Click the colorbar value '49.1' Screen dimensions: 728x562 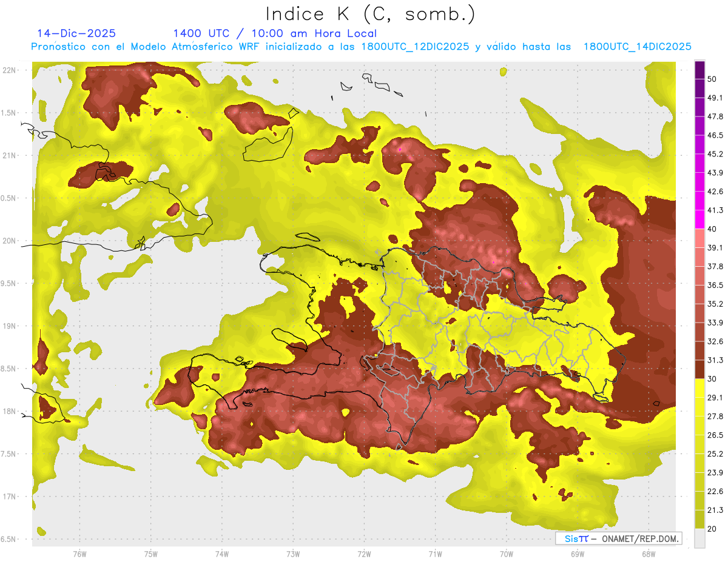[x=715, y=98]
